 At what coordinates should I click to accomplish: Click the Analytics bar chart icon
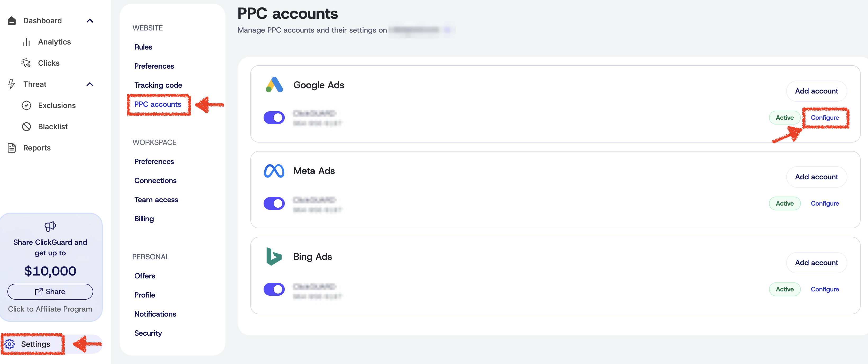coord(27,42)
